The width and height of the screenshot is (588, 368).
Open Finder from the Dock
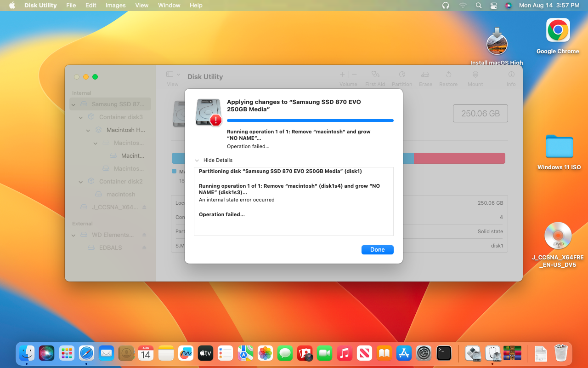(27, 353)
